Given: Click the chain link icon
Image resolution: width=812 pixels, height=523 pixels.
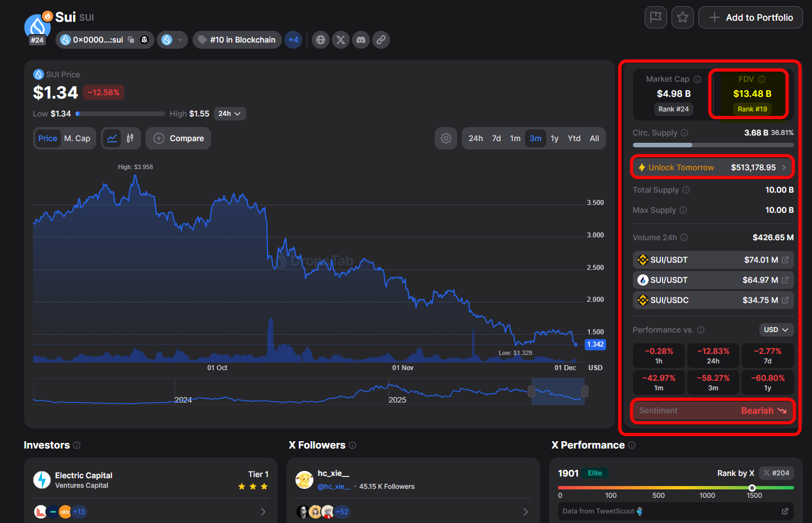Looking at the screenshot, I should coord(381,40).
